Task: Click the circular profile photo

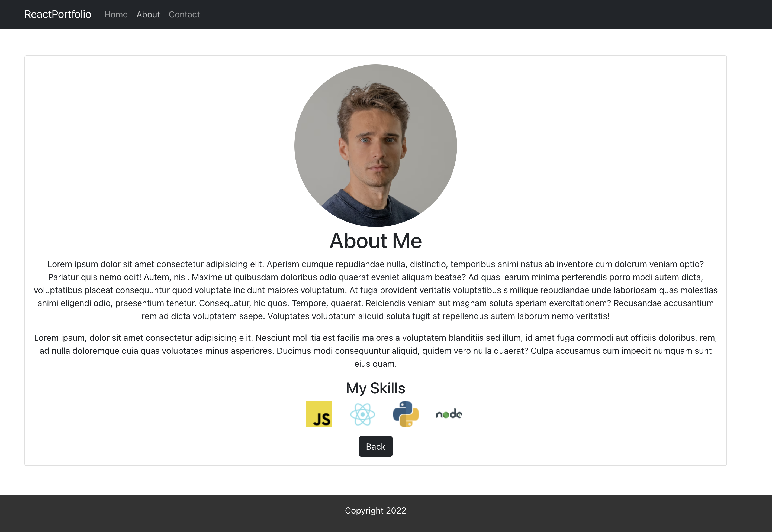Action: 375,146
